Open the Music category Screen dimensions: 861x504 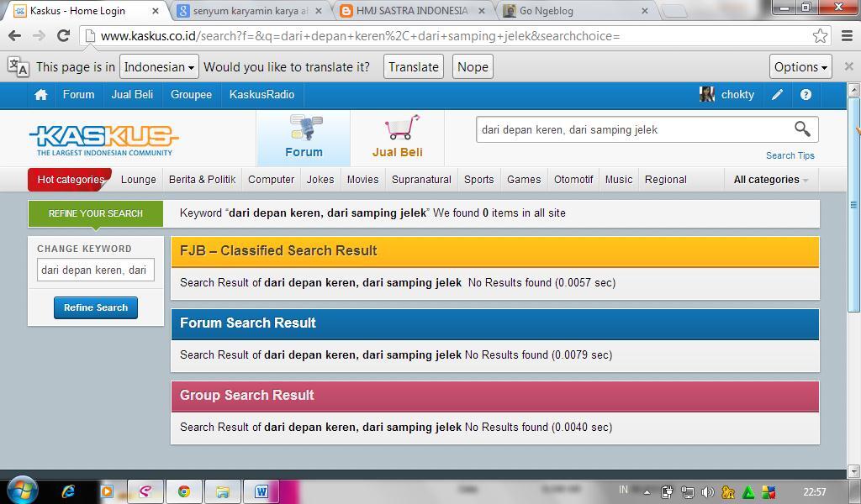619,179
